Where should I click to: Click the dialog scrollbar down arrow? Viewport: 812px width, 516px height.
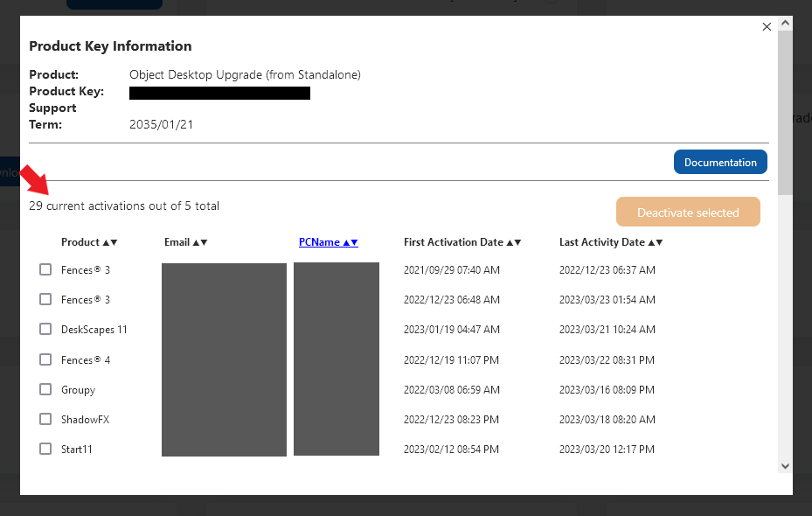785,466
